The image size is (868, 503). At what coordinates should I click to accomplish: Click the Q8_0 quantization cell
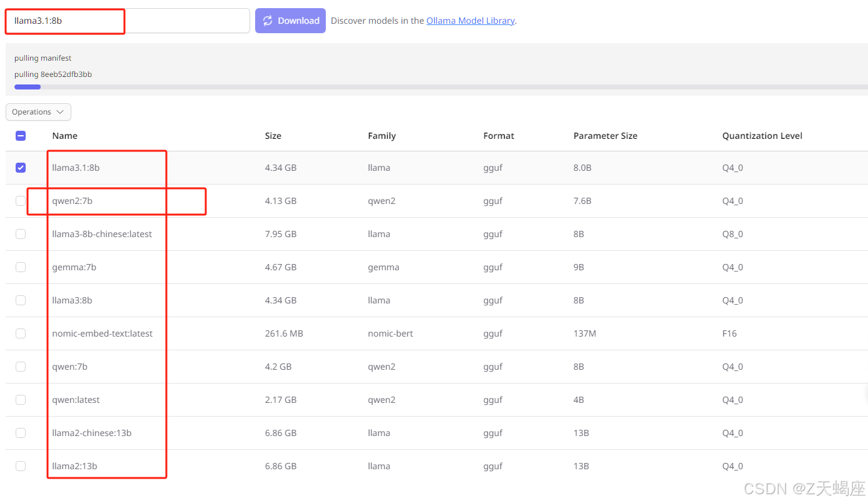click(x=732, y=234)
